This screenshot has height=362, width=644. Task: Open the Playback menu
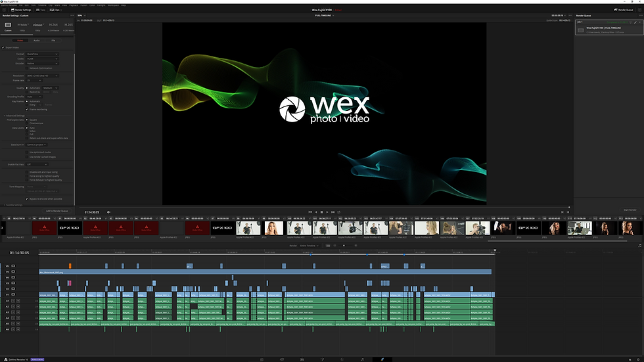74,5
